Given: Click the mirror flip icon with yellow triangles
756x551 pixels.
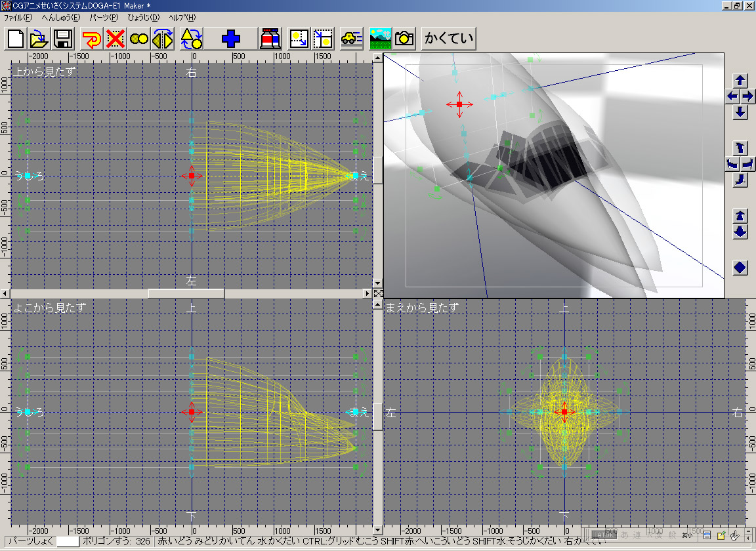Looking at the screenshot, I should click(162, 39).
